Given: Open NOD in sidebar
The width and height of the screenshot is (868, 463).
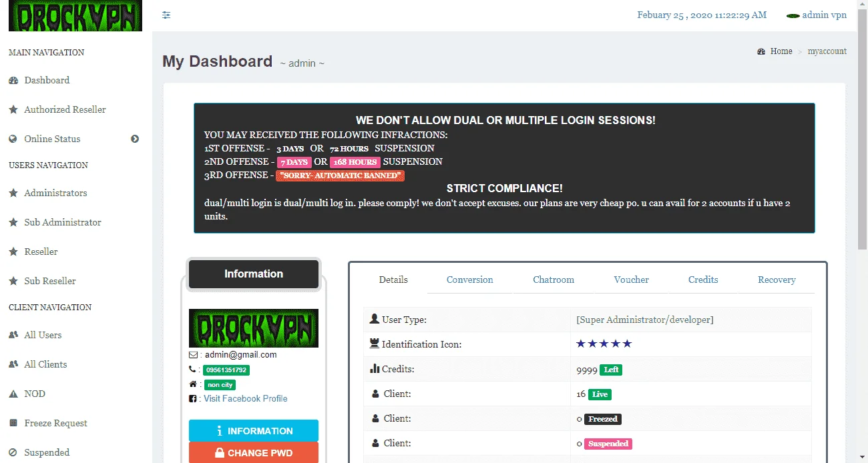Looking at the screenshot, I should [x=35, y=394].
